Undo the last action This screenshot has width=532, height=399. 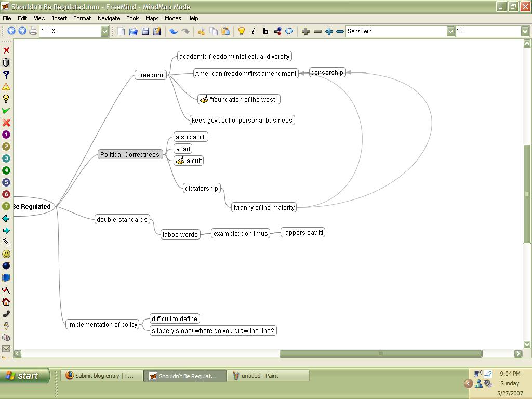pyautogui.click(x=174, y=32)
